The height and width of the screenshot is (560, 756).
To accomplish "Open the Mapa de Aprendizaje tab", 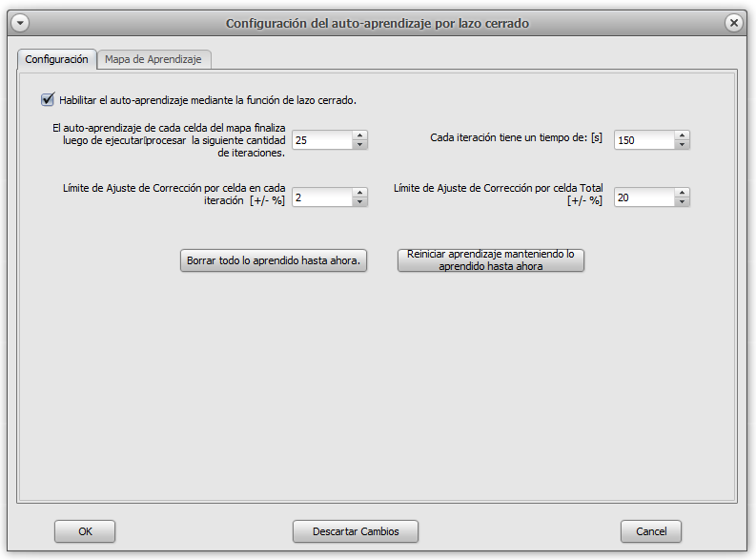I will (x=153, y=59).
